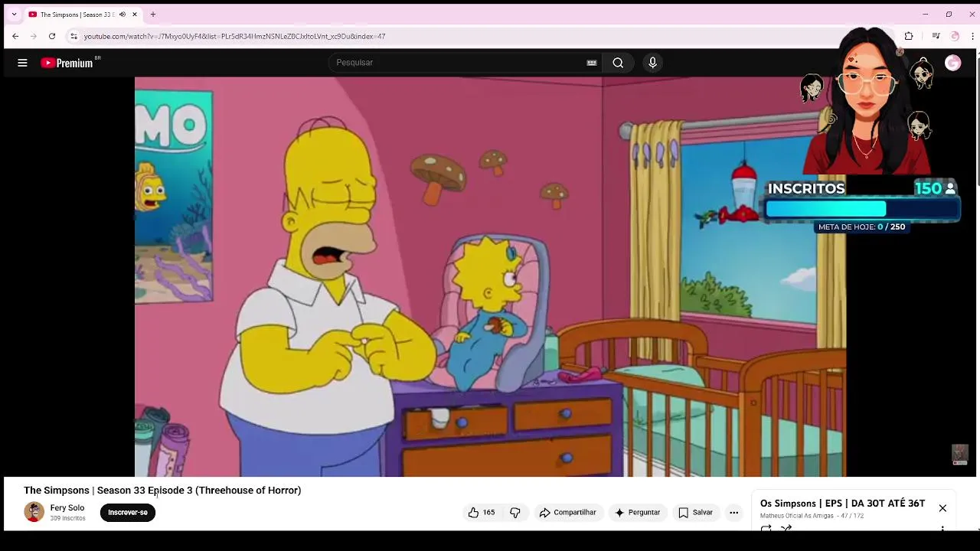Viewport: 980px width, 551px height.
Task: Open Os Simpsons EPS playlist title
Action: coord(842,504)
